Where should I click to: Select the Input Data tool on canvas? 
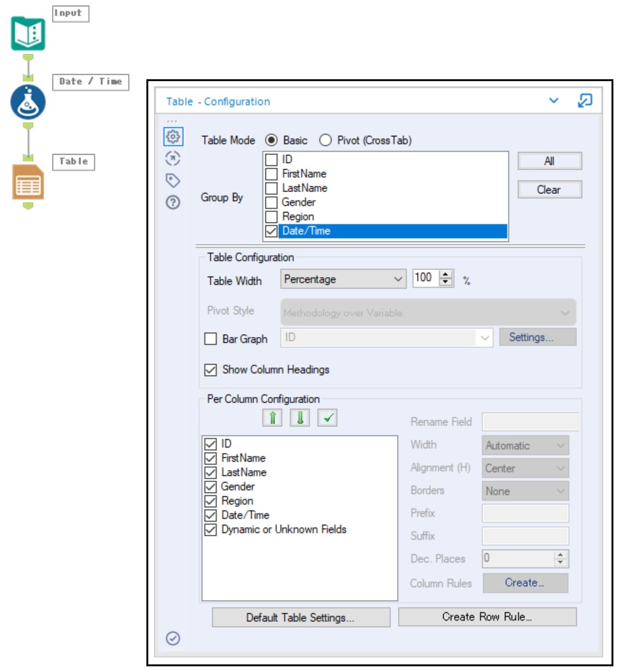click(x=28, y=34)
